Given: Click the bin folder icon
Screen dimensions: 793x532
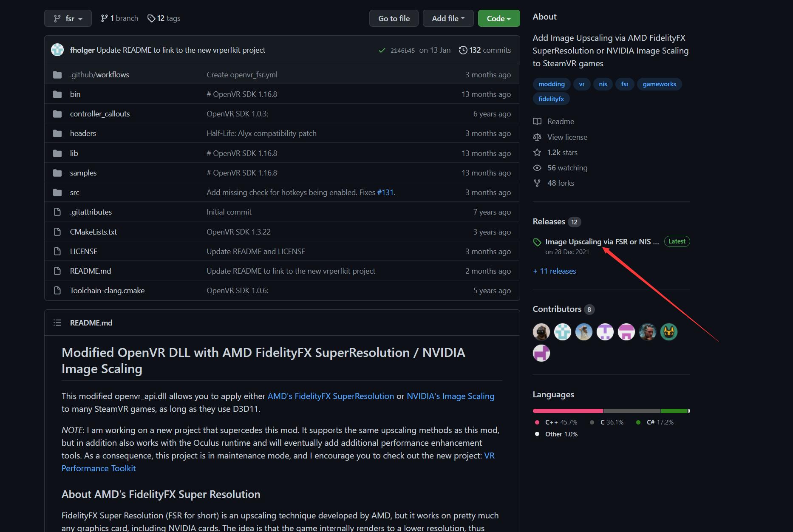Looking at the screenshot, I should 57,94.
